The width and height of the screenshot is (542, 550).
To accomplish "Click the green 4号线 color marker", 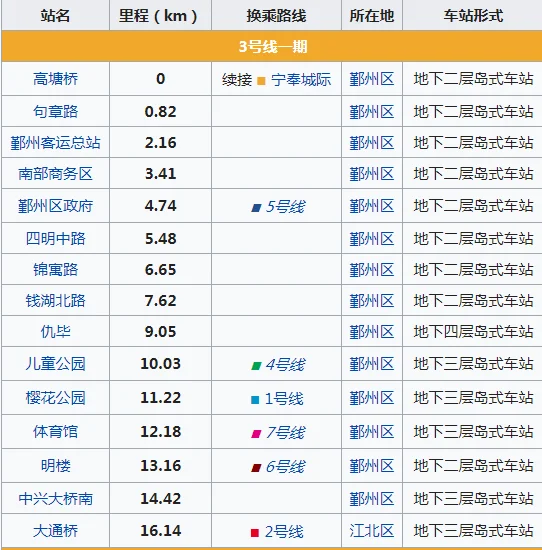I will point(256,366).
